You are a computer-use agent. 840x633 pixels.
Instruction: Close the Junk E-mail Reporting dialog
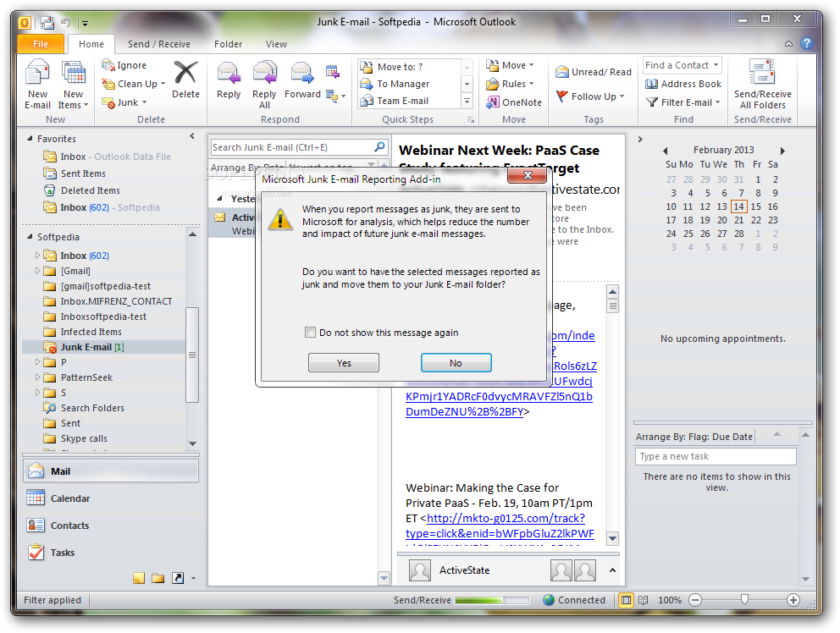(x=528, y=175)
